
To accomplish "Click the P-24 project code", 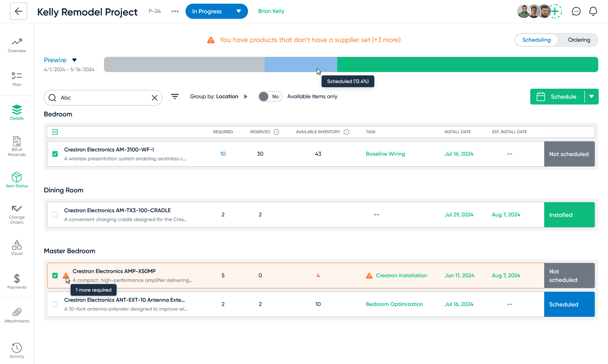I will [155, 11].
